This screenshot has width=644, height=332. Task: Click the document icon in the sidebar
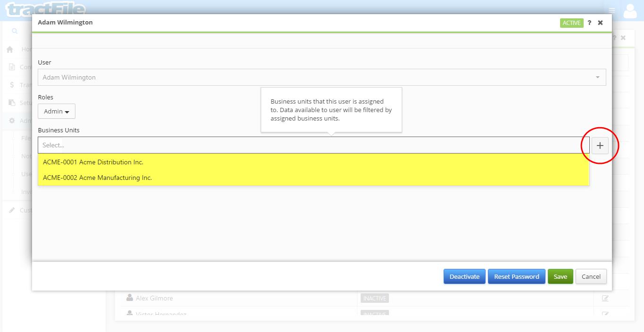click(x=12, y=67)
